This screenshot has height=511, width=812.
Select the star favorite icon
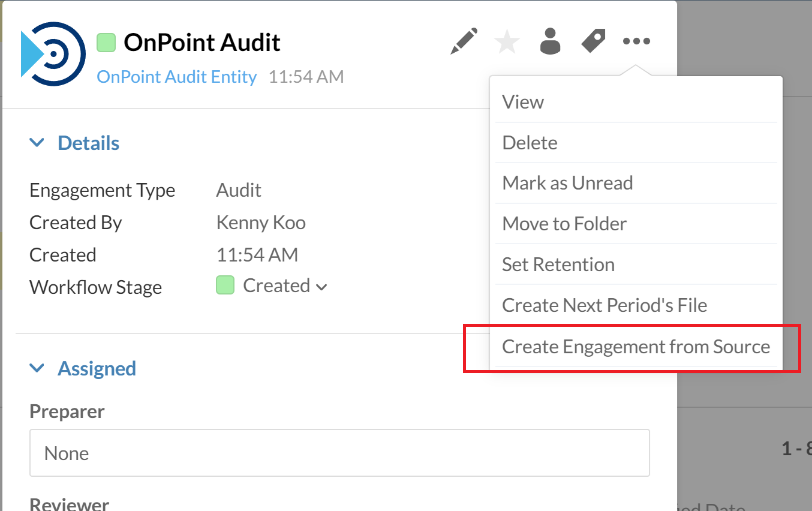click(x=507, y=41)
